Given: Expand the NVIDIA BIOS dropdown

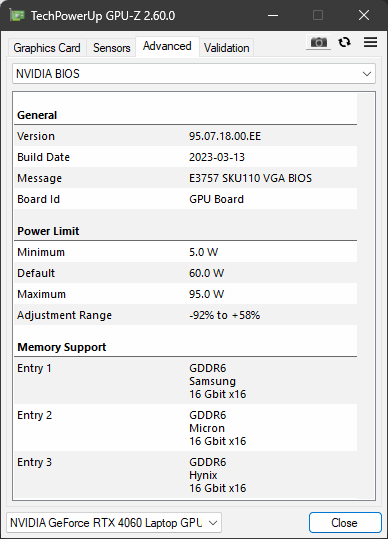Looking at the screenshot, I should coord(194,74).
